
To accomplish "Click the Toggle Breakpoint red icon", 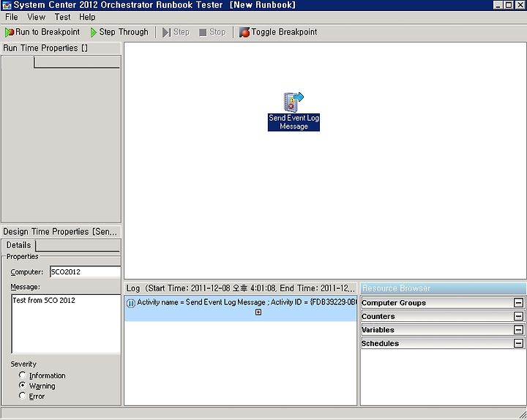I will coord(244,32).
